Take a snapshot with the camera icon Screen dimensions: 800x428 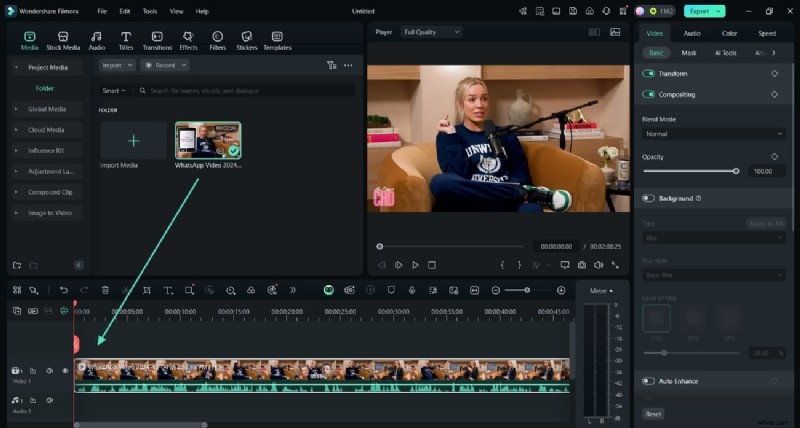click(x=581, y=265)
